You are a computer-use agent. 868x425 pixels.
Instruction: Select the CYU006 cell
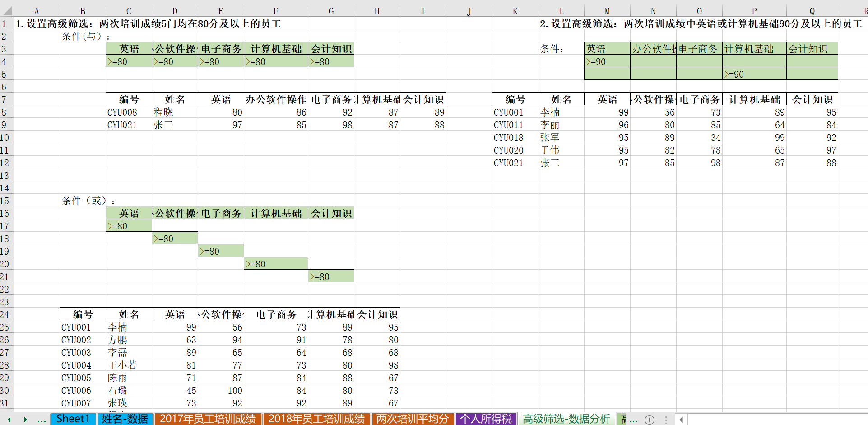point(83,390)
